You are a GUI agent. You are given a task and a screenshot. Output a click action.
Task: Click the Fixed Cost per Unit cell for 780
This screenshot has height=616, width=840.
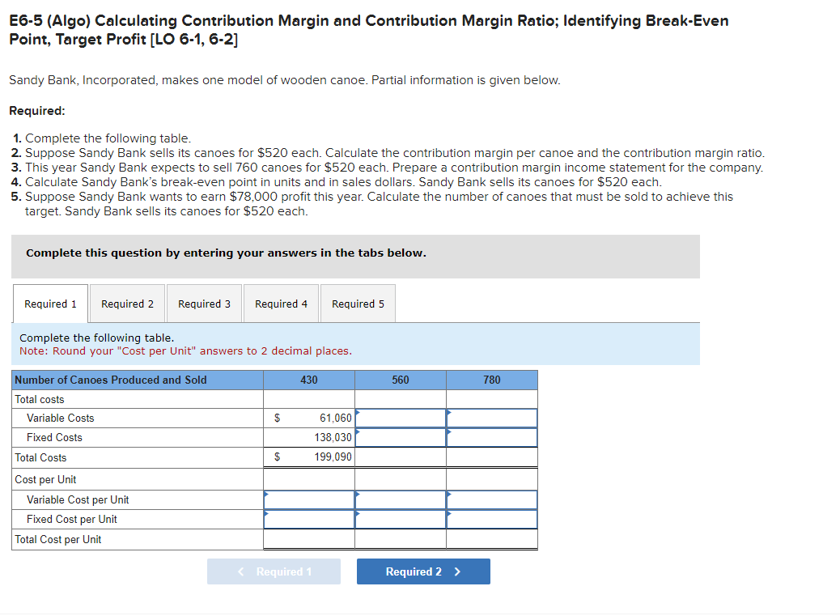(x=491, y=519)
